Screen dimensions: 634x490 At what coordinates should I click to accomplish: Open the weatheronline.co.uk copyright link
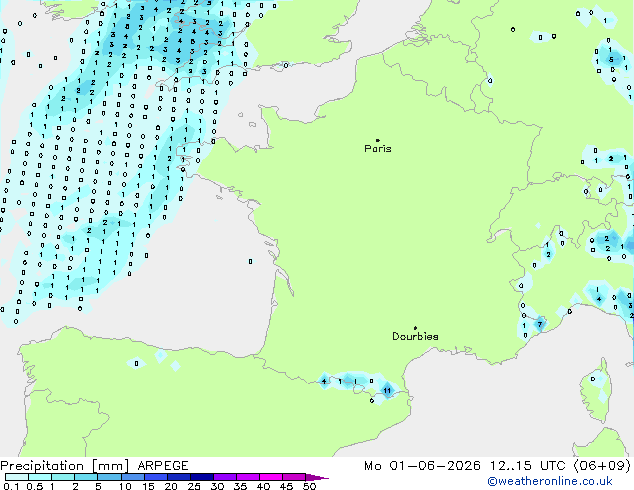pos(550,481)
